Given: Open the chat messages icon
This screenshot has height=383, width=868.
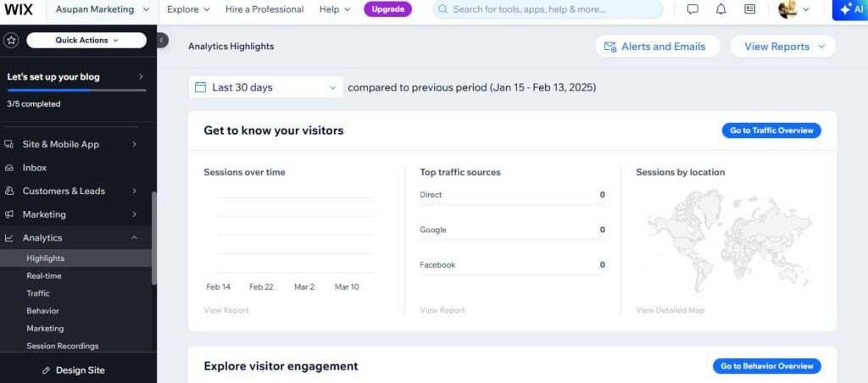Looking at the screenshot, I should click(692, 9).
